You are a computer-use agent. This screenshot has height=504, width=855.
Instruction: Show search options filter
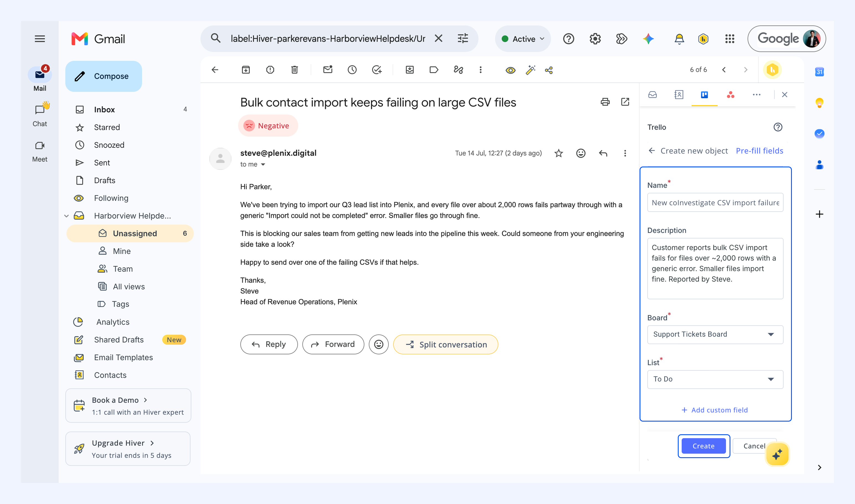pyautogui.click(x=463, y=38)
